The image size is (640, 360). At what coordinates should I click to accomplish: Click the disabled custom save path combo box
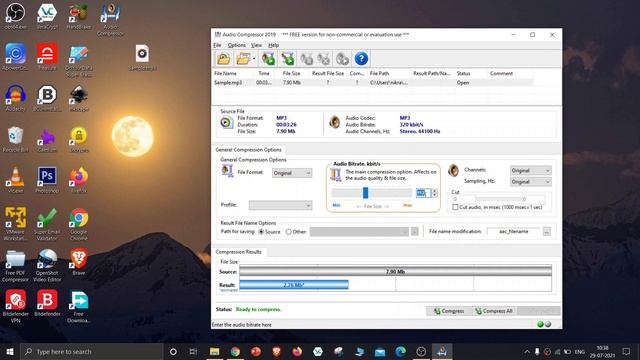[x=359, y=232]
